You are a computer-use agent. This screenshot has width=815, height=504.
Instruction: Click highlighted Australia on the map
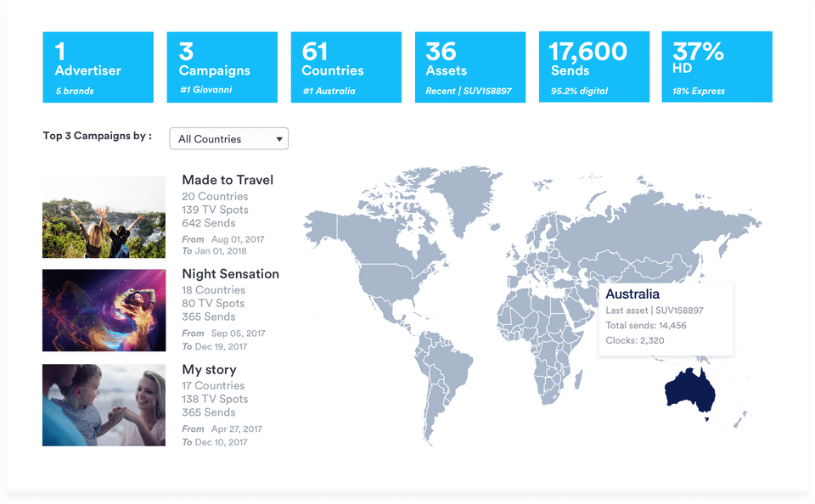689,392
